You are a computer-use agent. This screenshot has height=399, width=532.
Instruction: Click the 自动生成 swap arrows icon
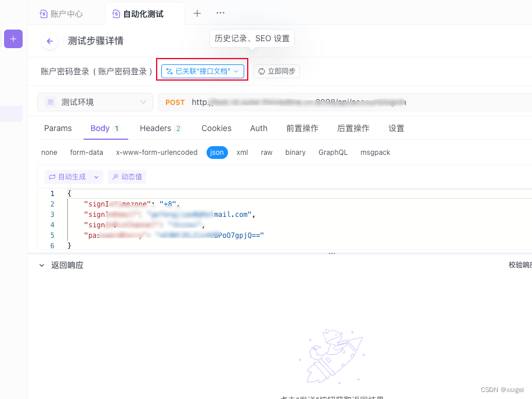coord(52,177)
